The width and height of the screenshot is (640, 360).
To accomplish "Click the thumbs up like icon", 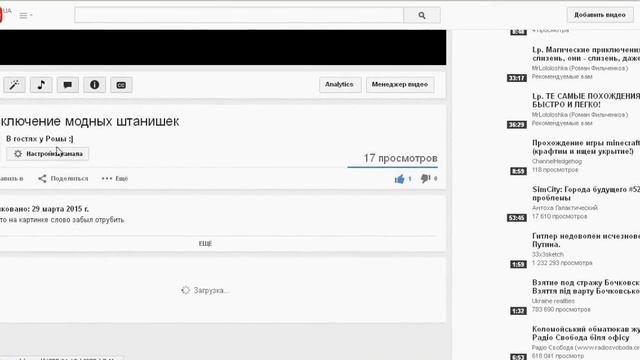I will (399, 179).
